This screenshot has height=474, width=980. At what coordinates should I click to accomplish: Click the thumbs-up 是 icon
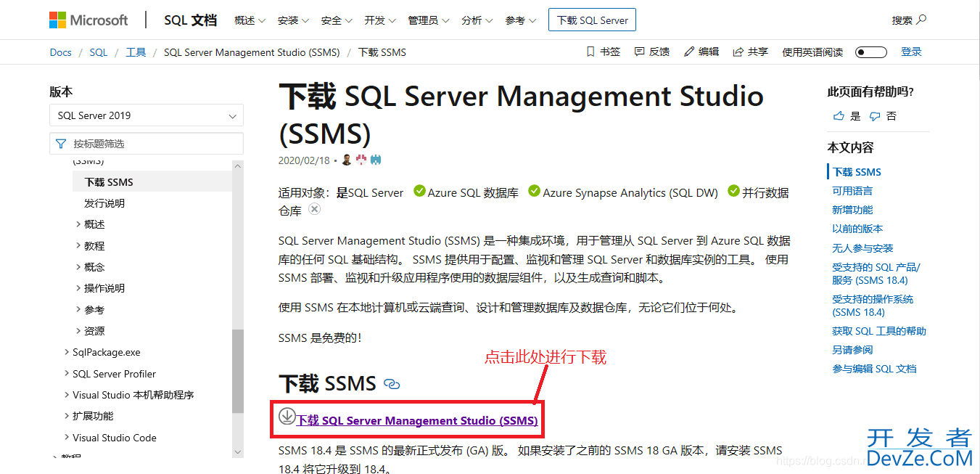[x=839, y=116]
